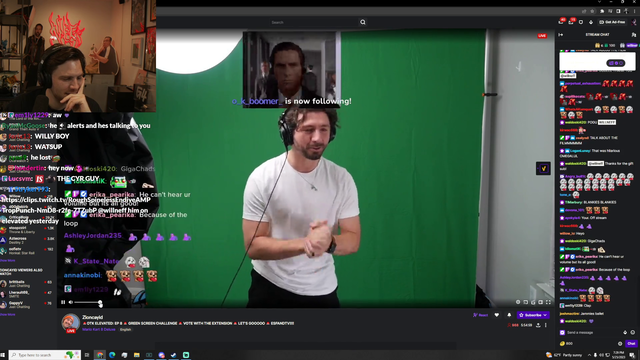Adjust the player volume slider
Viewport: 640px width, 360px height.
88,302
